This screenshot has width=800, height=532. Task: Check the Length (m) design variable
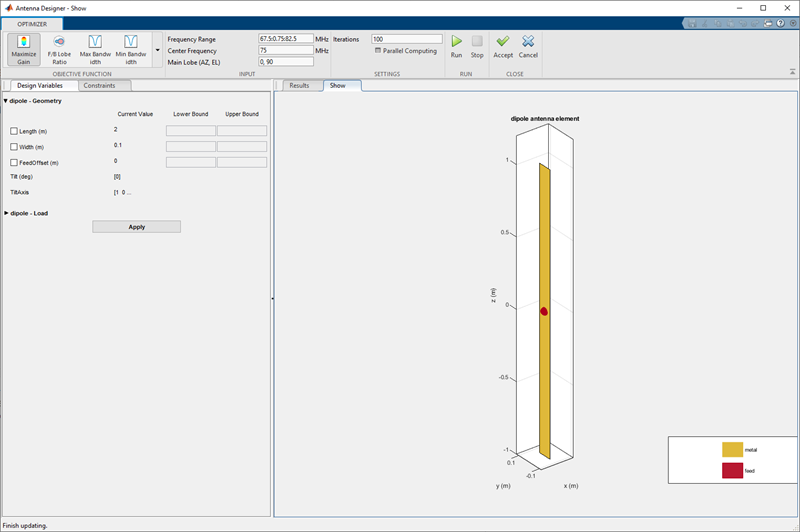click(x=14, y=131)
